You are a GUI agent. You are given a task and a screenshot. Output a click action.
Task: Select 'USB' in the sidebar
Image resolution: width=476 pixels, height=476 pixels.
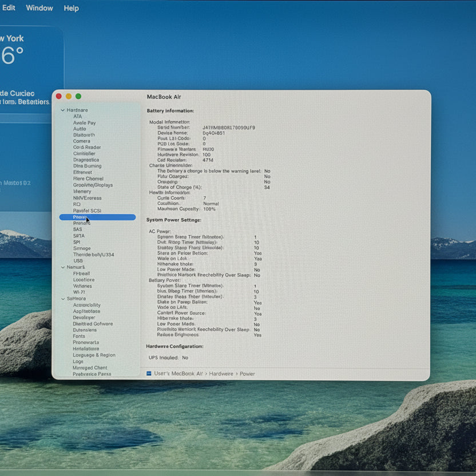tap(78, 261)
